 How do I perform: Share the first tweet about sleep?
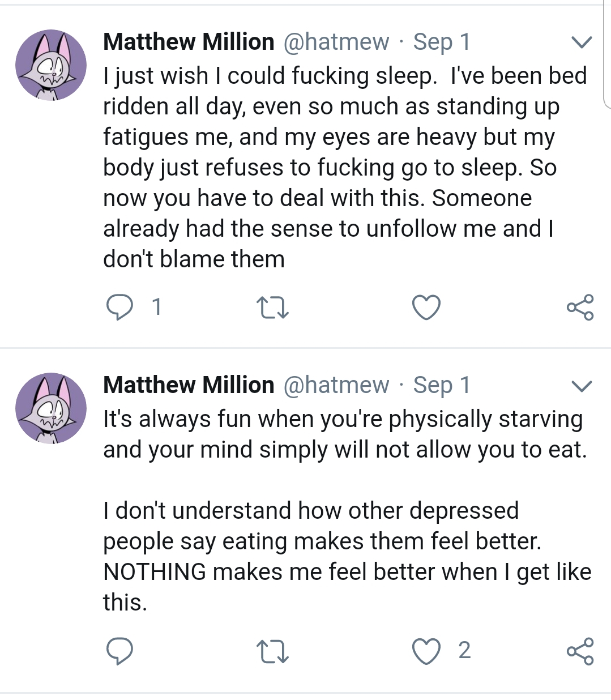580,308
